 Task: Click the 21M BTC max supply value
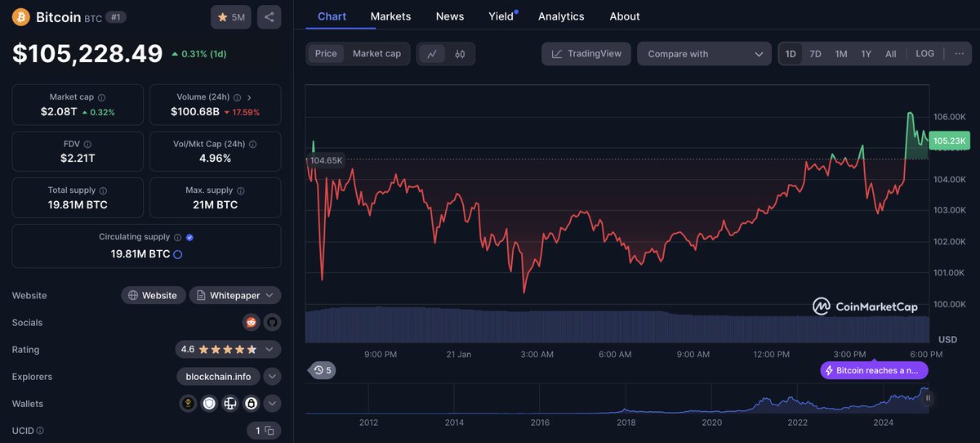(216, 204)
